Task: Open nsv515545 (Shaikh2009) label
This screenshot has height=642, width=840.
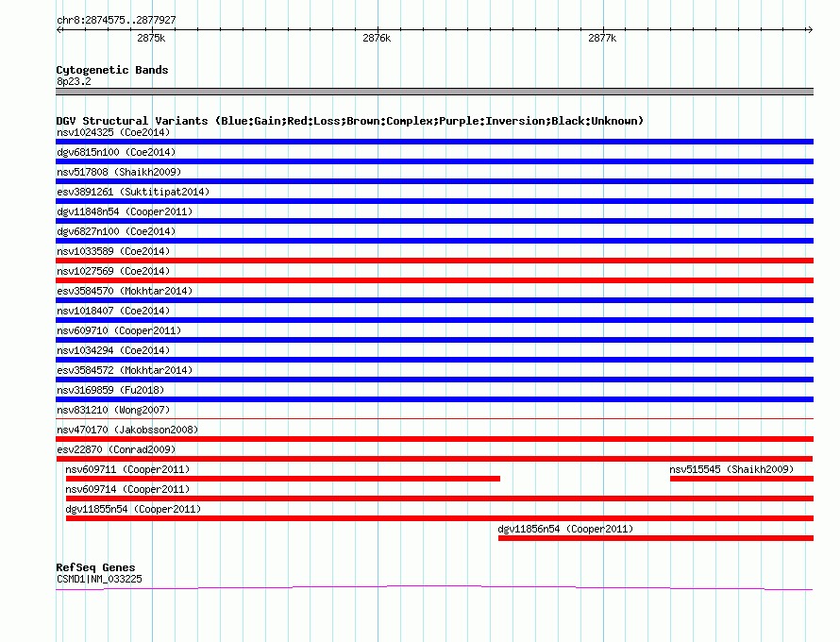Action: tap(731, 469)
